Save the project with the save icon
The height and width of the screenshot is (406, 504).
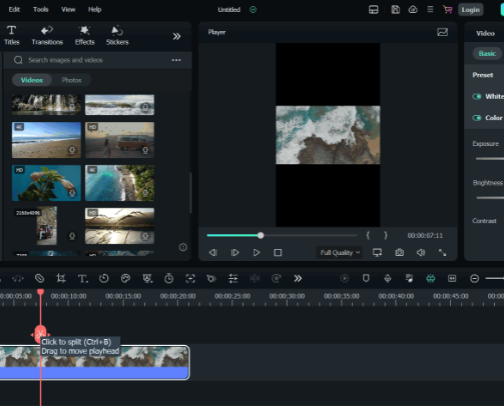point(395,10)
